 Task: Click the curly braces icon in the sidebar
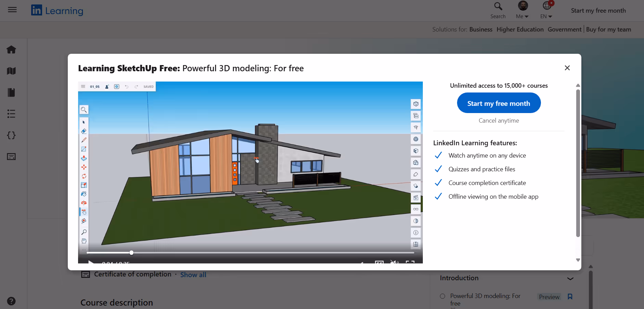(x=11, y=135)
